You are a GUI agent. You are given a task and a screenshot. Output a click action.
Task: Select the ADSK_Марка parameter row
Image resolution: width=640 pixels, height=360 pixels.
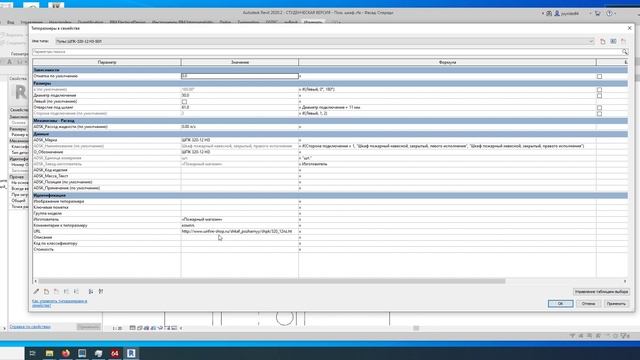tap(107, 140)
